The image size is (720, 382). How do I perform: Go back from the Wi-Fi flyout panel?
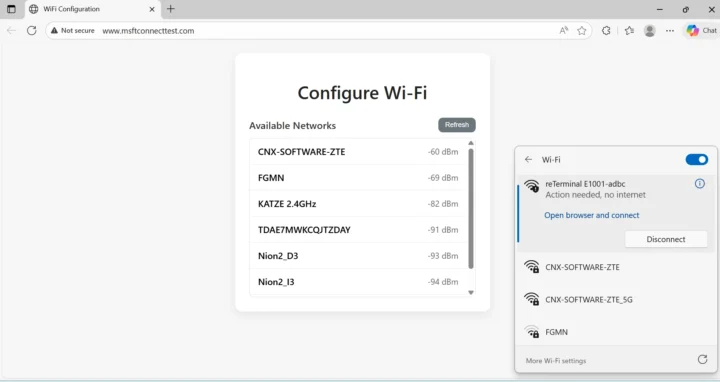[x=529, y=159]
